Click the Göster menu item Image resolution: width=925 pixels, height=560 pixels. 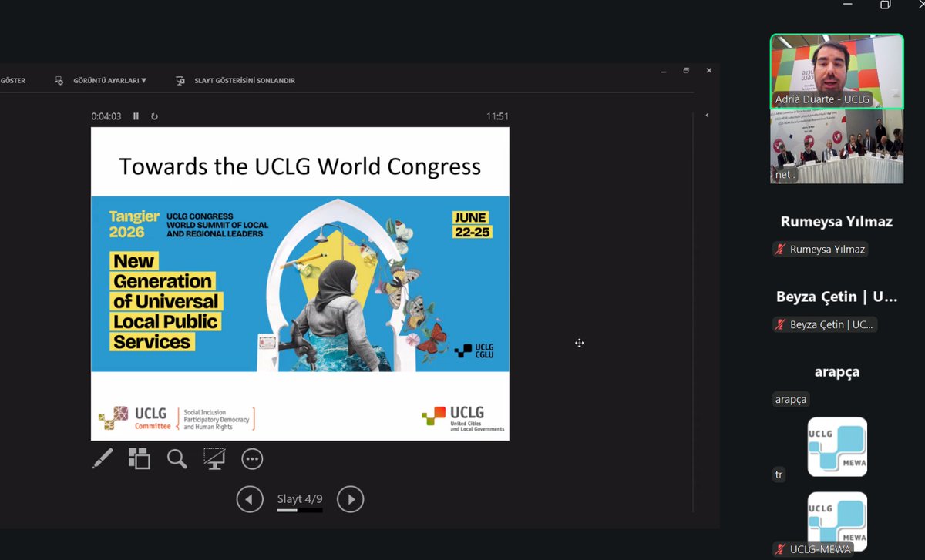click(13, 80)
